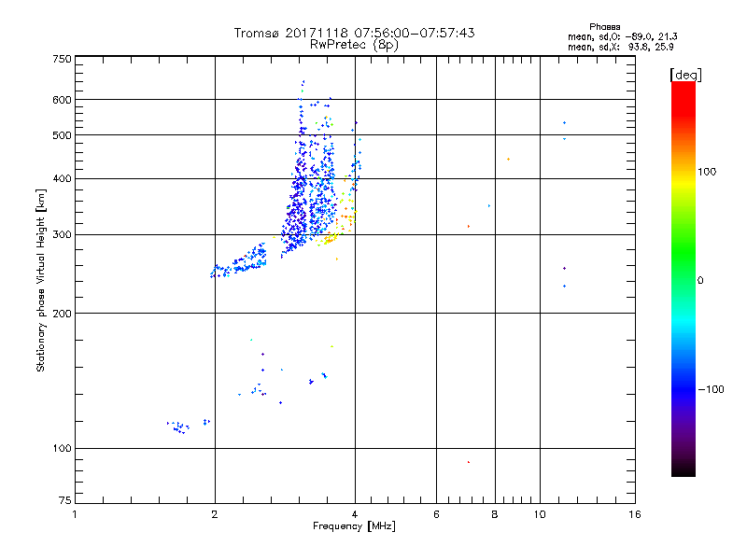Viewport: 747px width, 560px height.
Task: Click the 'Frequency [MHz]' axis label
Action: [354, 526]
